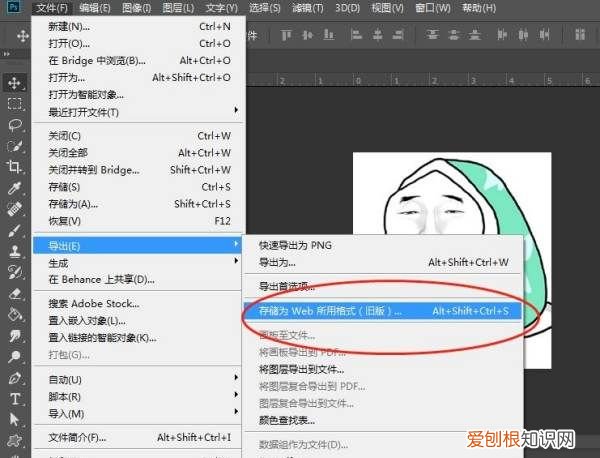Viewport: 600px width, 458px height.
Task: Open the 窗口(W) menu
Action: point(432,8)
